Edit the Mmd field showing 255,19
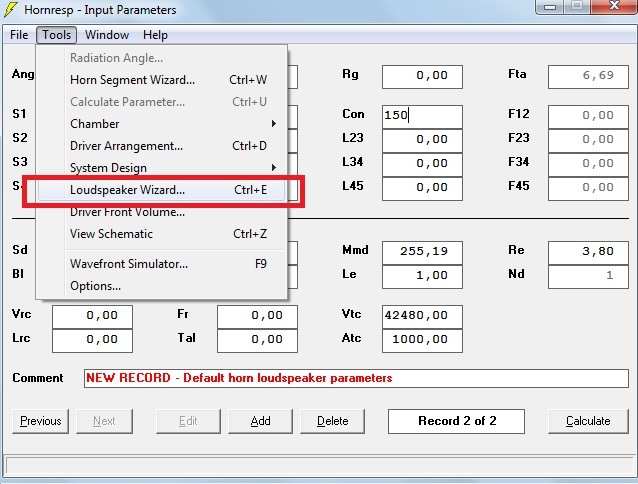 (x=422, y=253)
